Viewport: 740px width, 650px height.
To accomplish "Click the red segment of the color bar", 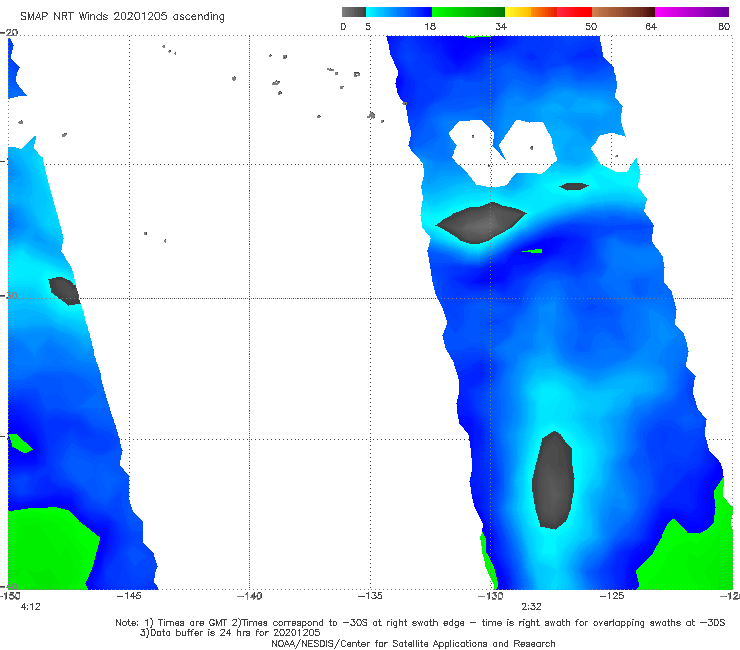I will [x=575, y=12].
